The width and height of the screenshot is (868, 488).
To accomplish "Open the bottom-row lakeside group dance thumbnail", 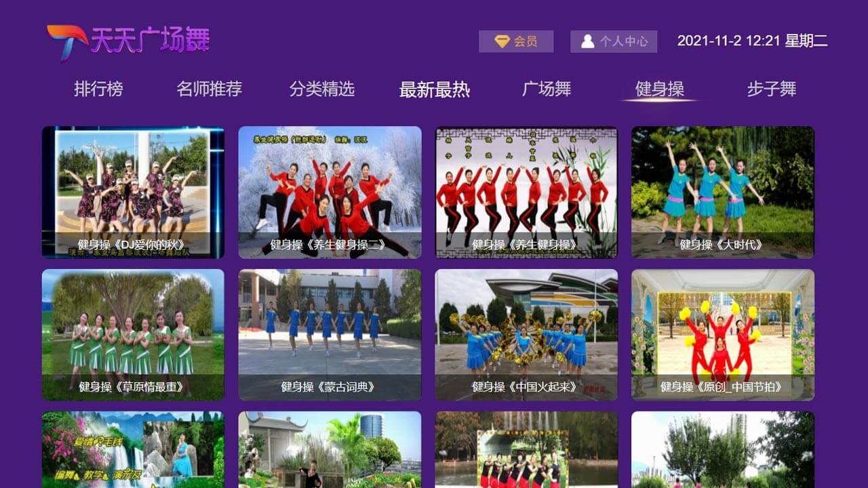I will (x=526, y=450).
